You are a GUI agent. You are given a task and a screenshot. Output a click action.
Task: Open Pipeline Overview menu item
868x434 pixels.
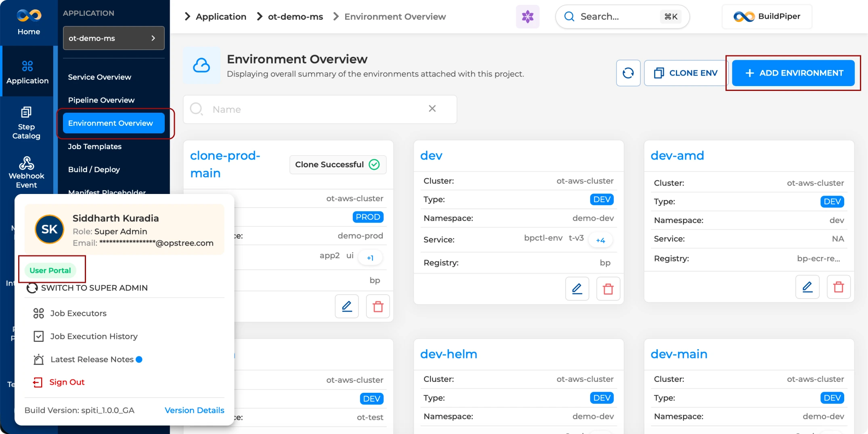tap(101, 100)
